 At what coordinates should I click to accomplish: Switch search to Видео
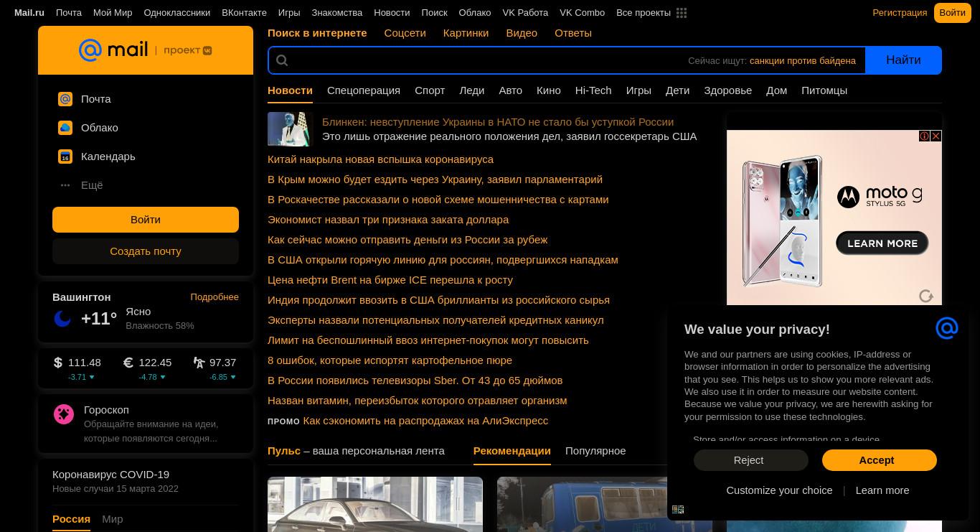(x=522, y=33)
